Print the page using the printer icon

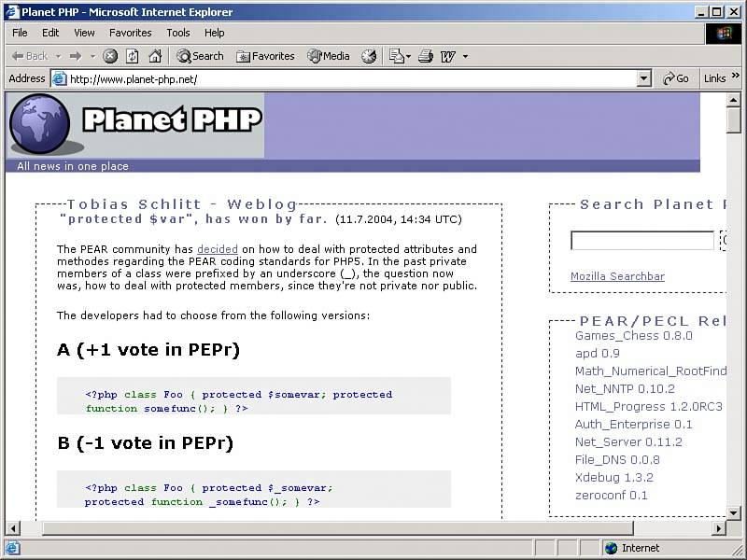[426, 56]
